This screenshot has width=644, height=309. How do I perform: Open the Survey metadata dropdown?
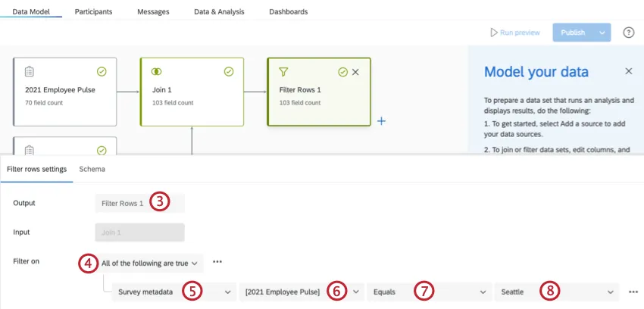click(x=174, y=292)
